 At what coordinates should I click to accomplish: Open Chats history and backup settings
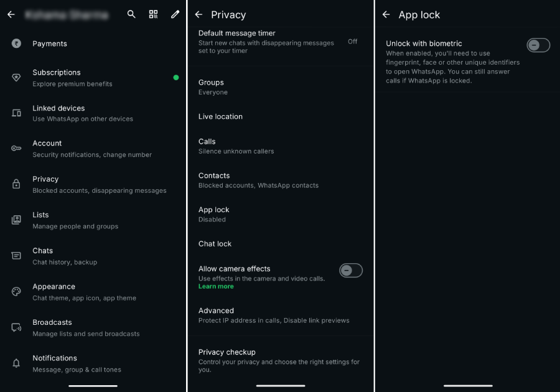(93, 256)
